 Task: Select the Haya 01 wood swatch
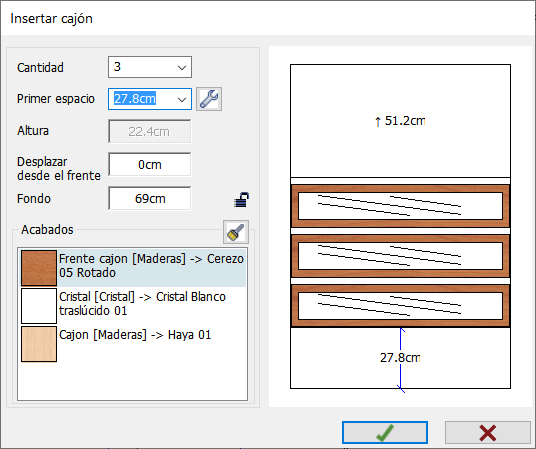[x=39, y=344]
